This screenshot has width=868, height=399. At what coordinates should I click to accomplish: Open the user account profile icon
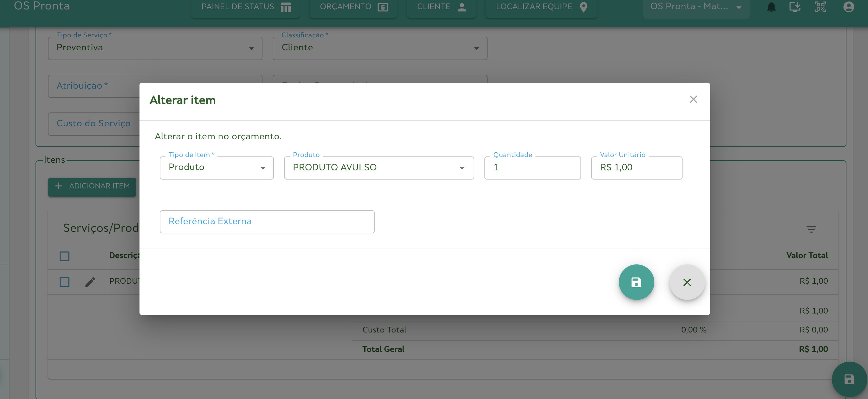pos(848,7)
